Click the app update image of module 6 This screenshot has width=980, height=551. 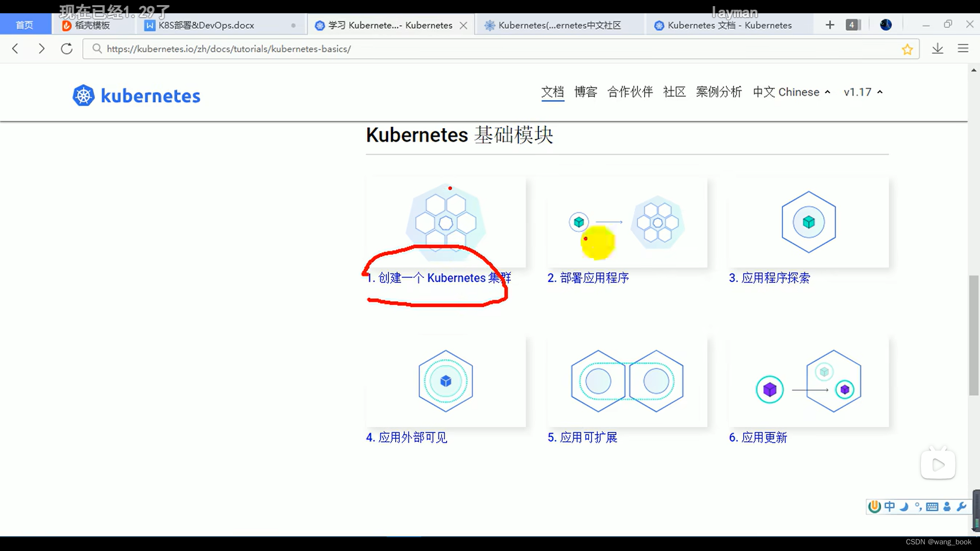pyautogui.click(x=808, y=381)
